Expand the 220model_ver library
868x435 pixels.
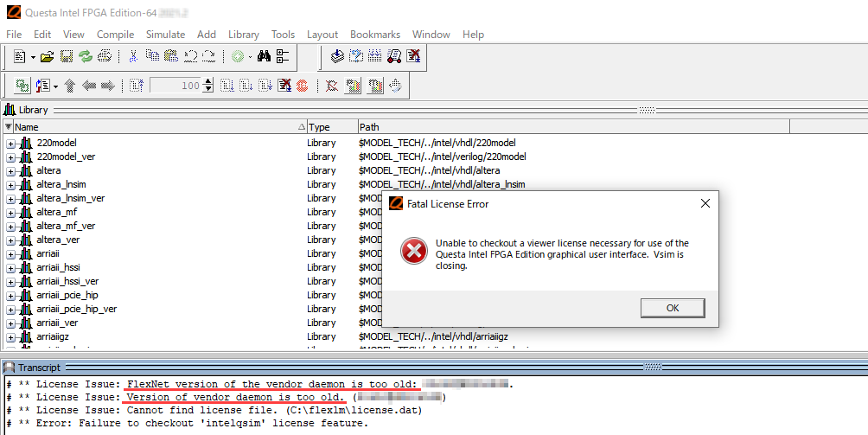10,157
